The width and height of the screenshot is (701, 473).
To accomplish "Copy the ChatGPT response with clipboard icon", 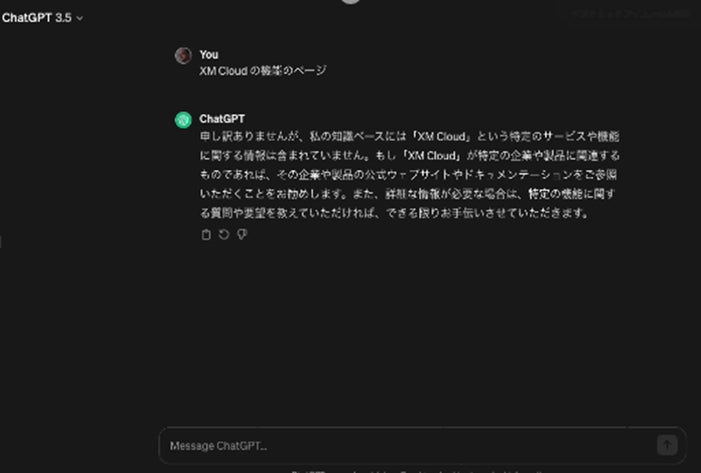I will click(x=206, y=235).
